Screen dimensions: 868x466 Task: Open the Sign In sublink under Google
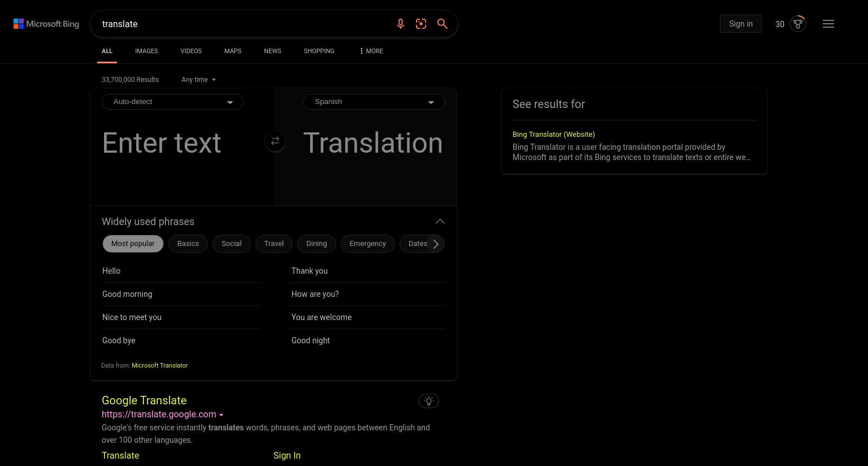point(287,456)
